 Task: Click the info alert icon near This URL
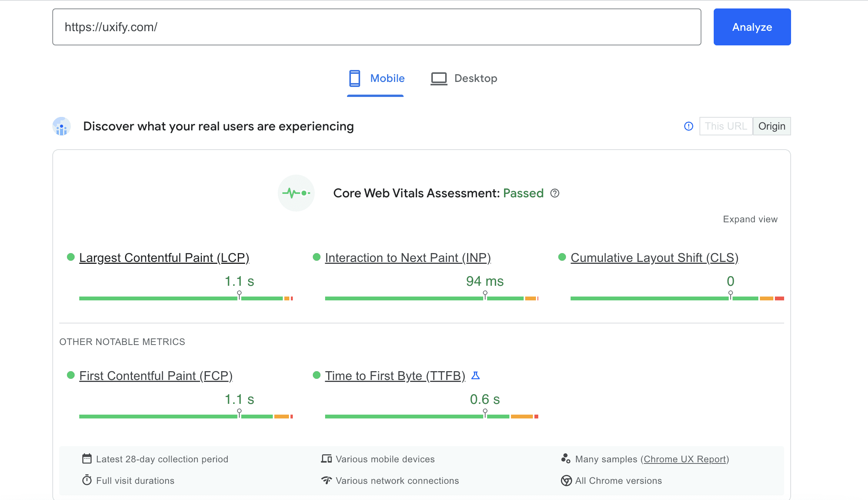point(688,126)
